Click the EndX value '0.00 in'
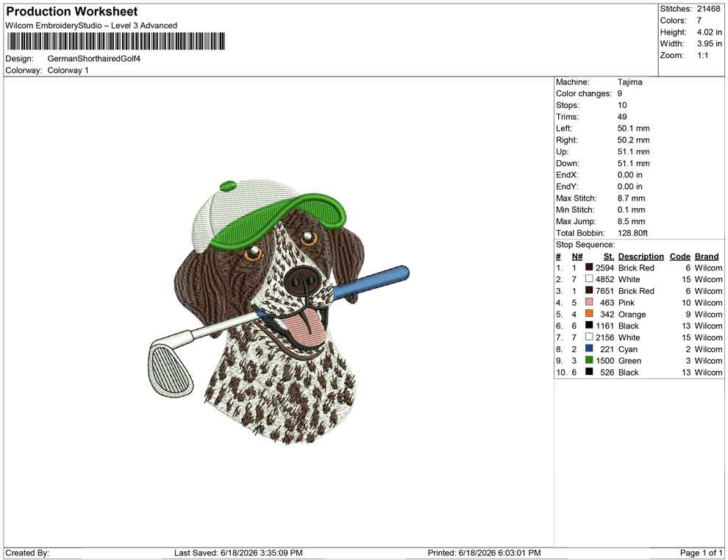The width and height of the screenshot is (728, 560). [x=630, y=175]
